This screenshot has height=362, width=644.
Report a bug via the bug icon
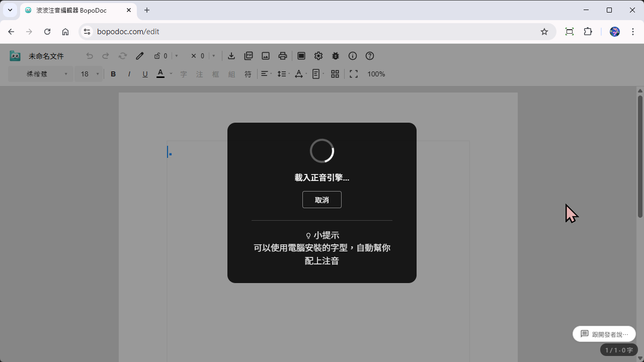click(335, 56)
